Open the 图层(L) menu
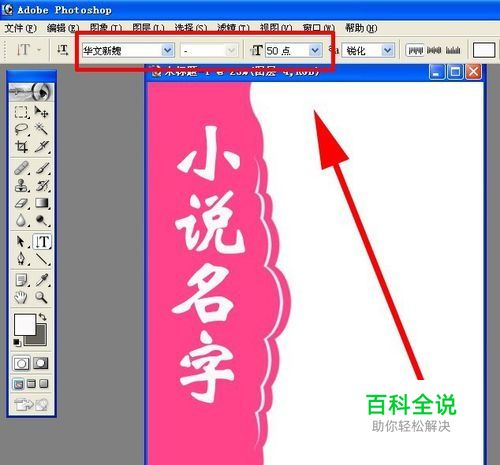This screenshot has height=465, width=500. pos(148,28)
